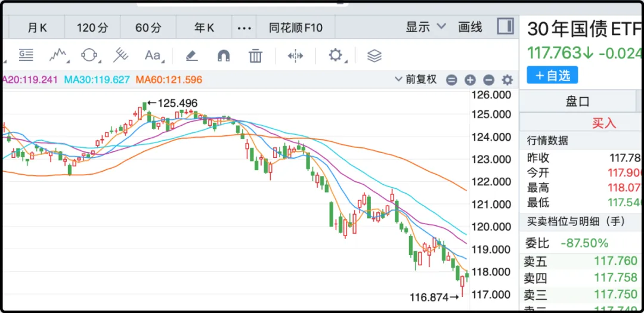Screen dimensions: 644x313
Task: Click the horizontal measure range icon
Action: (295, 55)
